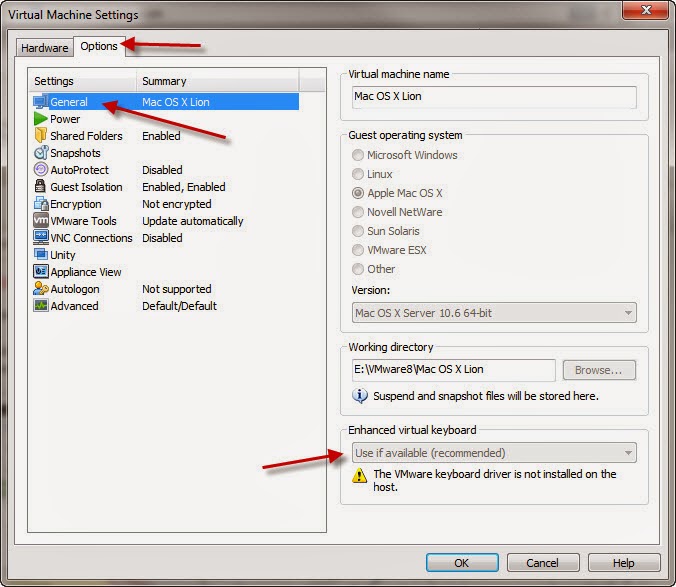Viewport: 676px width, 587px height.
Task: Select the Autologon row label
Action: 75,289
